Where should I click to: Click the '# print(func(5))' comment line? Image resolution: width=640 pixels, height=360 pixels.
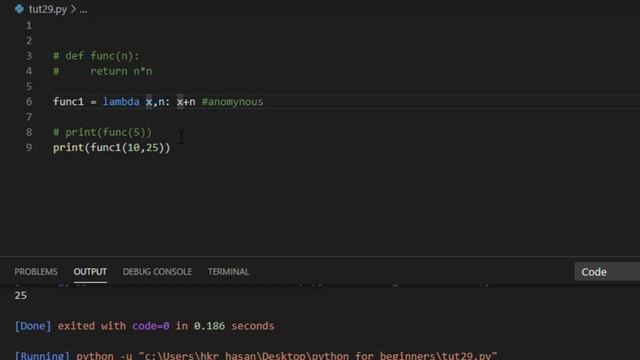(x=102, y=132)
